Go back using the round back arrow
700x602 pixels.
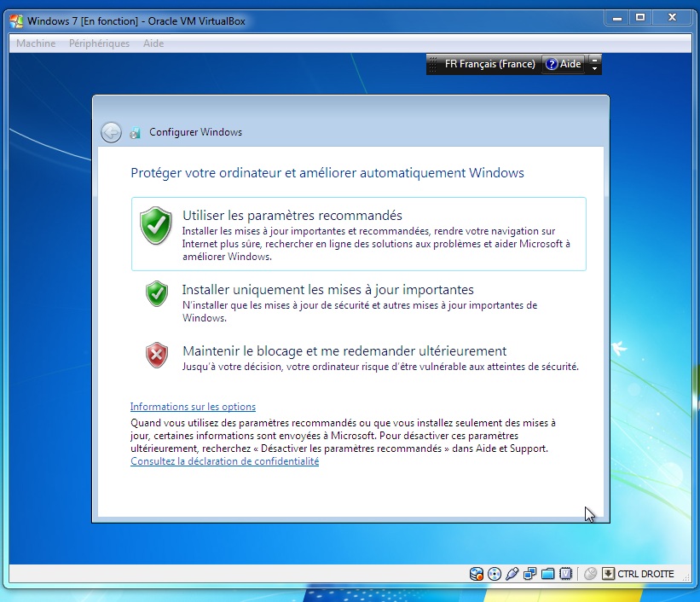coord(111,132)
